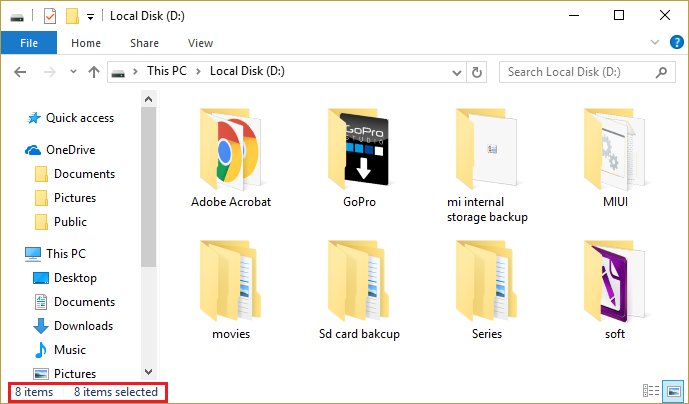Viewport: 689px width, 404px height.
Task: Switch to the View tab
Action: click(200, 43)
